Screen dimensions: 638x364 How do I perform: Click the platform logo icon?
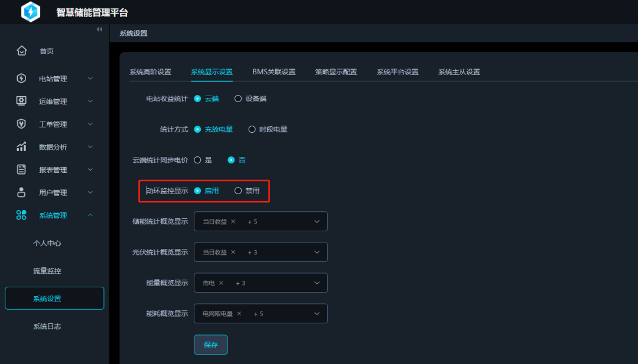tap(30, 12)
